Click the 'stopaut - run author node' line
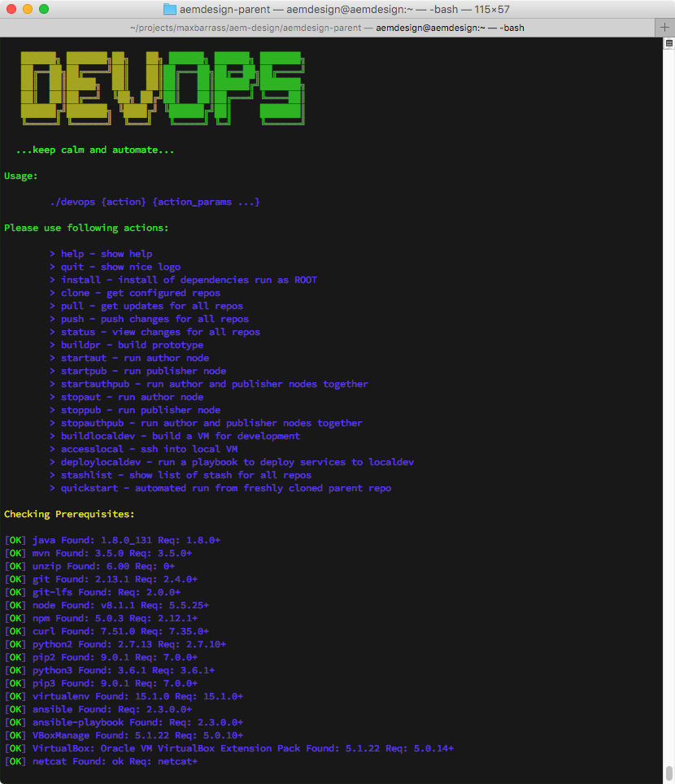The width and height of the screenshot is (675, 784). coord(127,397)
